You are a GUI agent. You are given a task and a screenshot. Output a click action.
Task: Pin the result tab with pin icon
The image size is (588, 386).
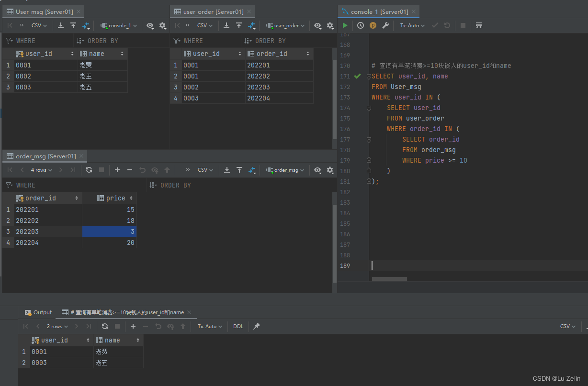(x=257, y=326)
